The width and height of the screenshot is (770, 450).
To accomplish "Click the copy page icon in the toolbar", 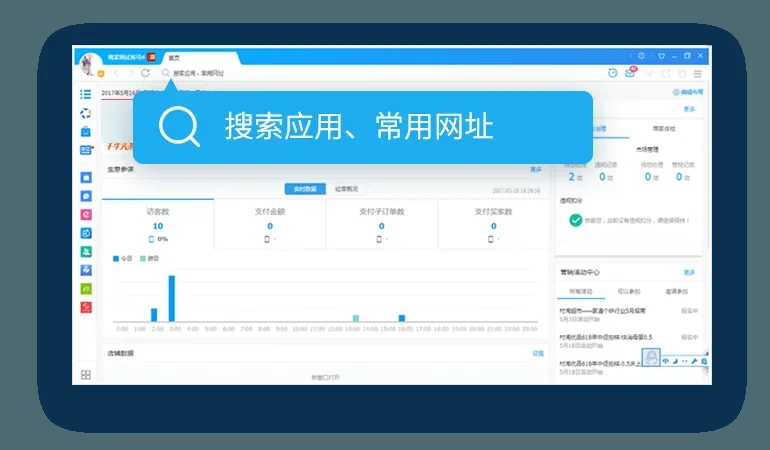I will click(682, 73).
